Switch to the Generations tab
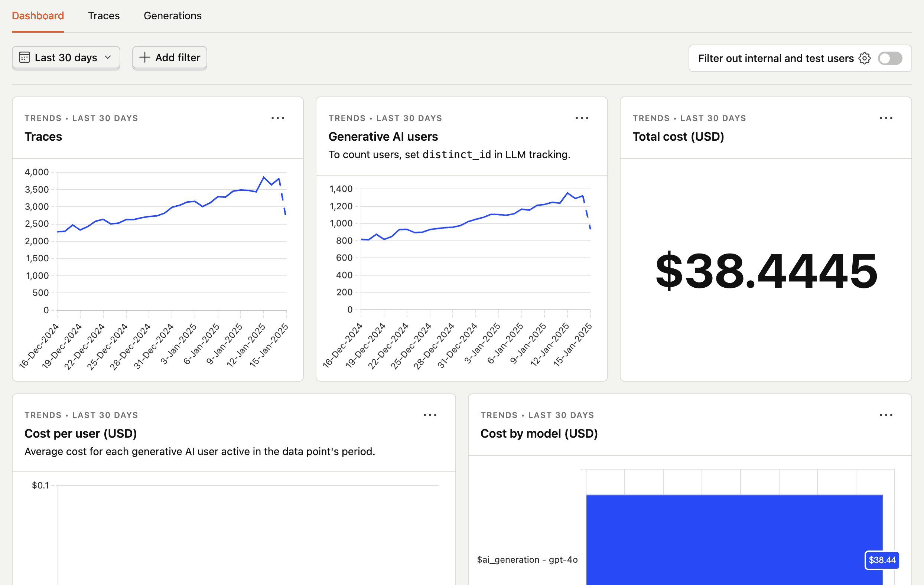The image size is (924, 585). pos(172,16)
